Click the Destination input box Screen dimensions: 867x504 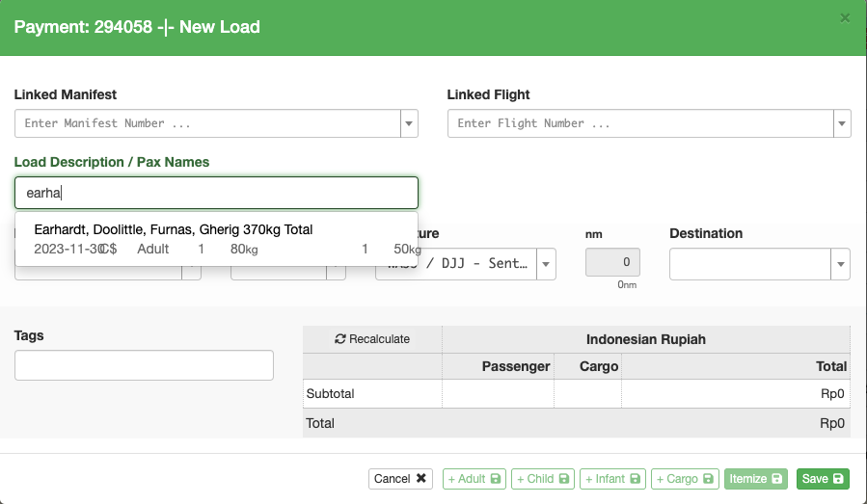coord(750,263)
